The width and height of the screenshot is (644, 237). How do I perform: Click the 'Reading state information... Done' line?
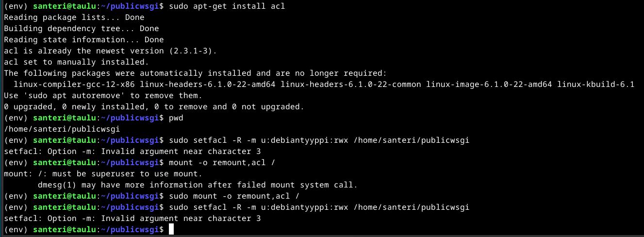pos(83,40)
